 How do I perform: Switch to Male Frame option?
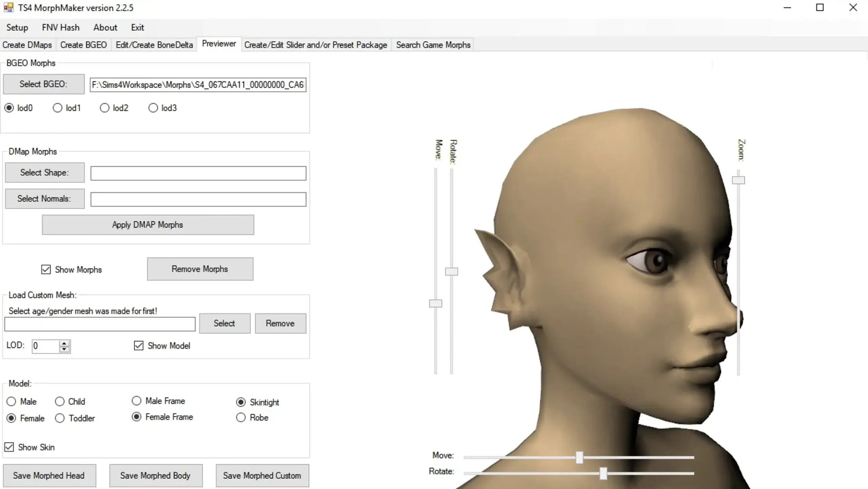coord(136,401)
